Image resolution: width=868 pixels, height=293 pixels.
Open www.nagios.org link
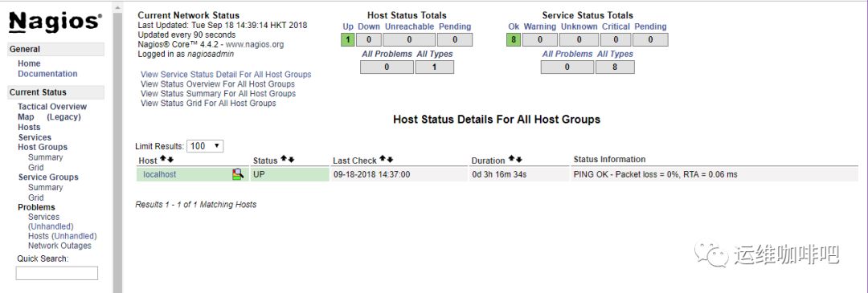click(x=255, y=44)
